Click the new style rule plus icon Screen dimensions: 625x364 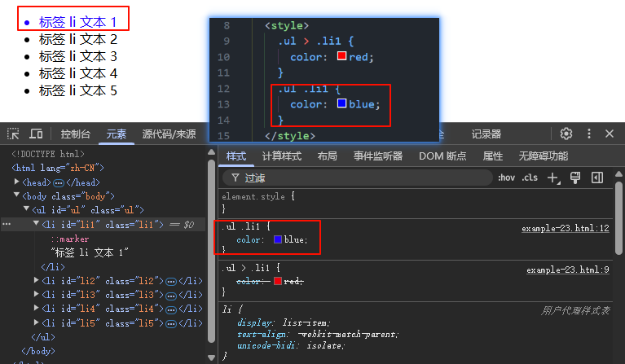[553, 178]
